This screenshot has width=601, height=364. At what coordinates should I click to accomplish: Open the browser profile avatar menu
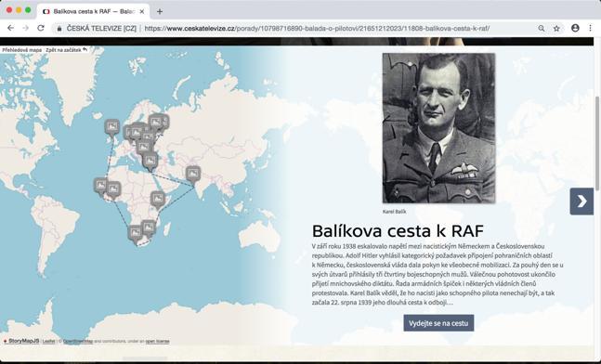point(575,28)
